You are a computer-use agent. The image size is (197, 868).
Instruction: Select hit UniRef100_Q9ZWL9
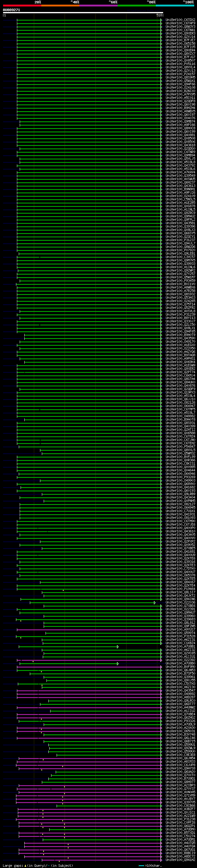click(x=180, y=748)
